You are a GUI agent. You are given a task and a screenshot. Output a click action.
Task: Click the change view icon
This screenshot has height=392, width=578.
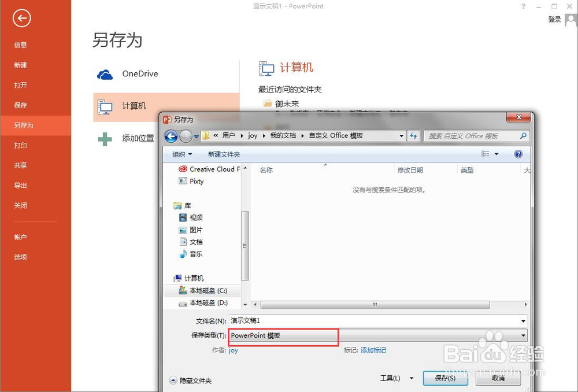pos(485,154)
